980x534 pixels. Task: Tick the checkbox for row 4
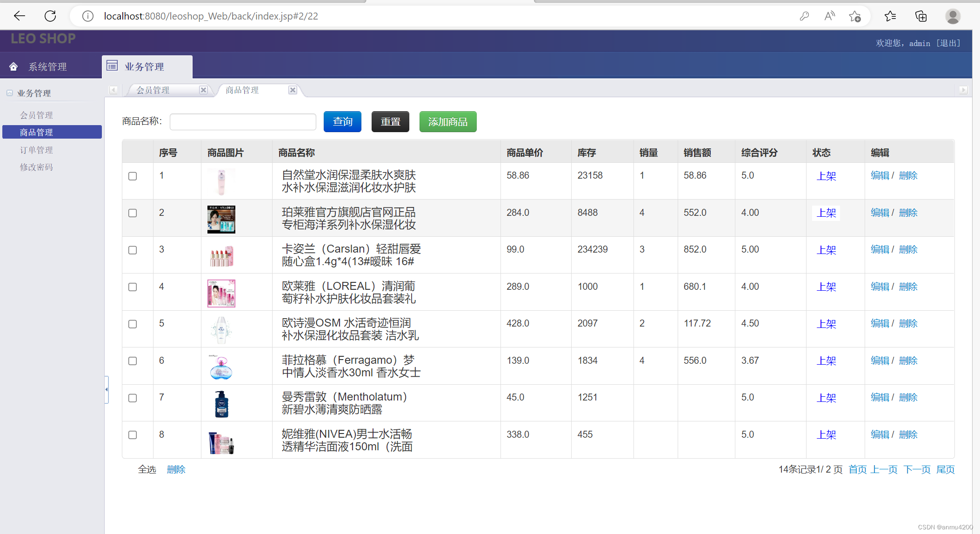click(x=133, y=287)
